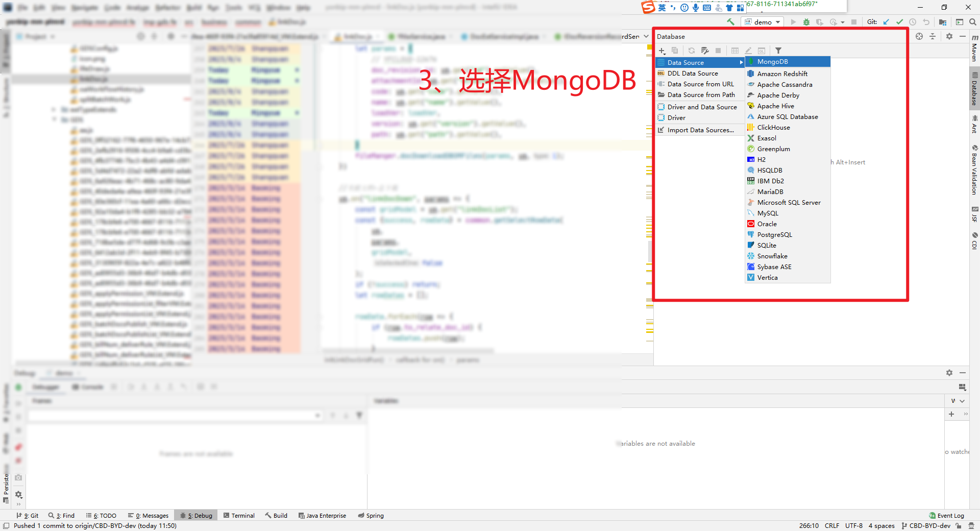Commit changes using the green checkmark Git icon
Image resolution: width=980 pixels, height=531 pixels.
pyautogui.click(x=900, y=22)
